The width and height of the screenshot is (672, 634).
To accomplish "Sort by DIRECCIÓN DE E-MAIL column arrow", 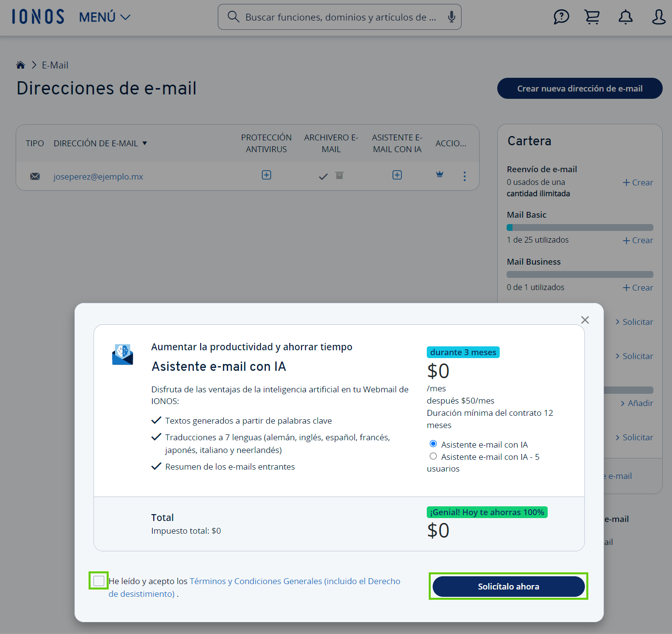I will [145, 143].
